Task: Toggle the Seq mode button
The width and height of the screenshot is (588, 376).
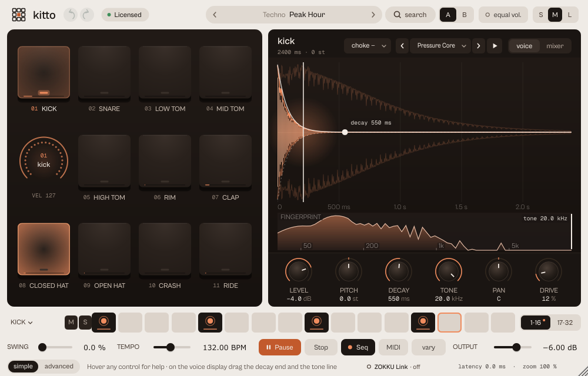Action: [x=358, y=347]
